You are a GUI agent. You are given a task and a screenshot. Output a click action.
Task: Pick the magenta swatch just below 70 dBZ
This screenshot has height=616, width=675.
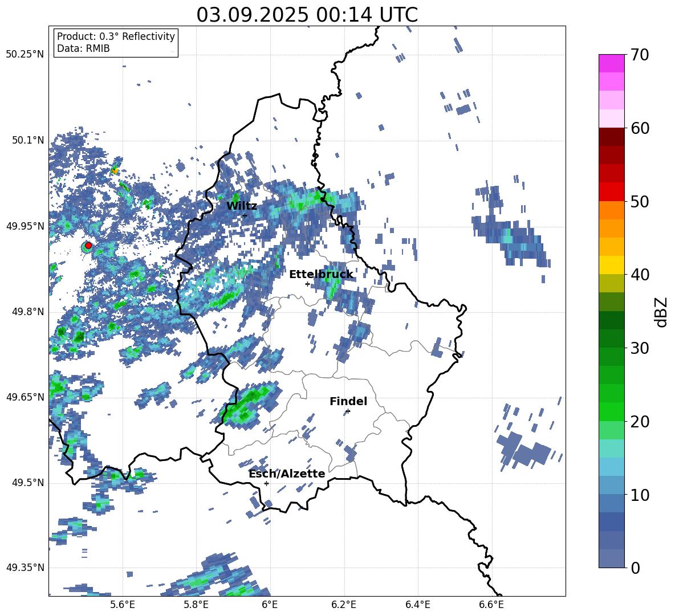click(x=611, y=63)
